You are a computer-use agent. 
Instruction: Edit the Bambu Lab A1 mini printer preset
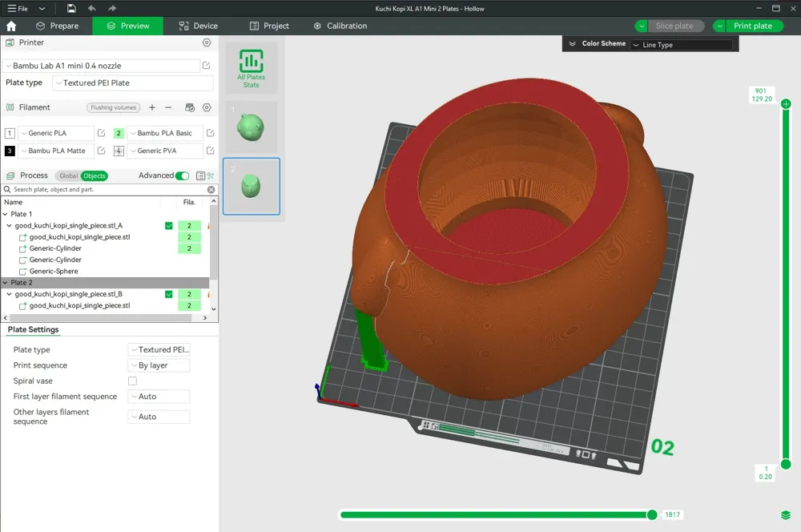point(207,66)
